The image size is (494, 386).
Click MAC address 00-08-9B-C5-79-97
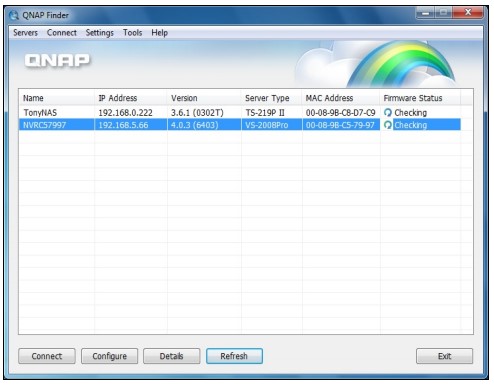click(340, 125)
